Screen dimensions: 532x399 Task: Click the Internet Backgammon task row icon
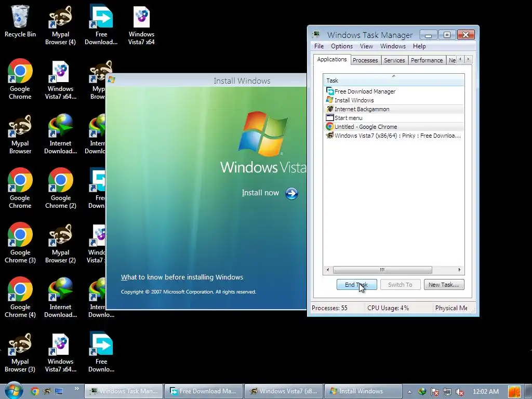tap(330, 109)
